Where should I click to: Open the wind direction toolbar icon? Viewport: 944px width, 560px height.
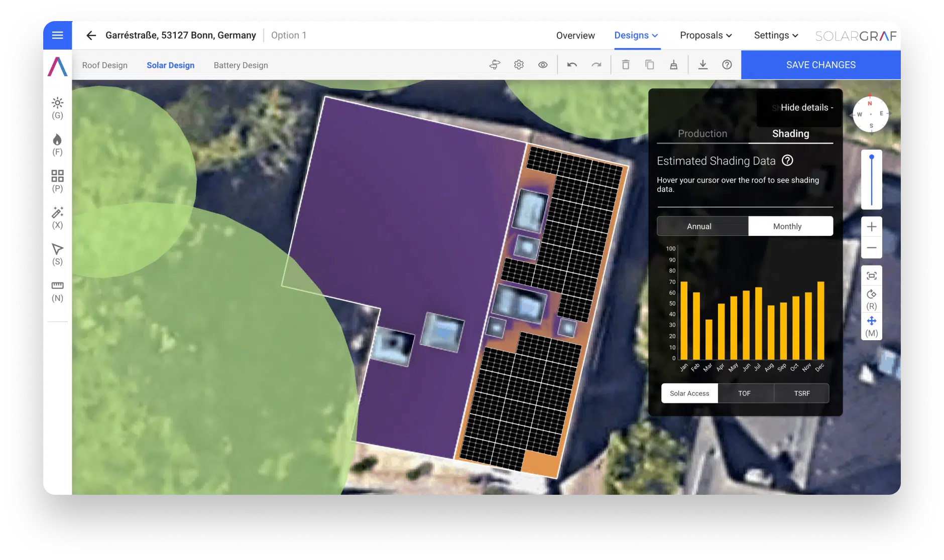[495, 65]
